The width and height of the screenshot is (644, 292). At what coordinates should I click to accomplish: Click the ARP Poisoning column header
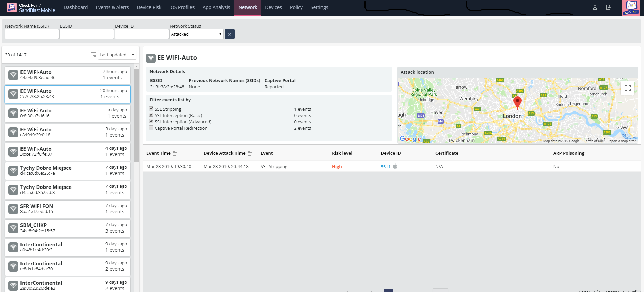point(568,153)
